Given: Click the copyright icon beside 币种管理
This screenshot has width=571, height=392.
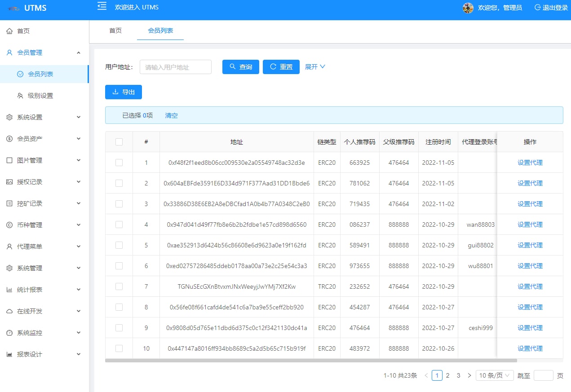Looking at the screenshot, I should click(x=9, y=225).
